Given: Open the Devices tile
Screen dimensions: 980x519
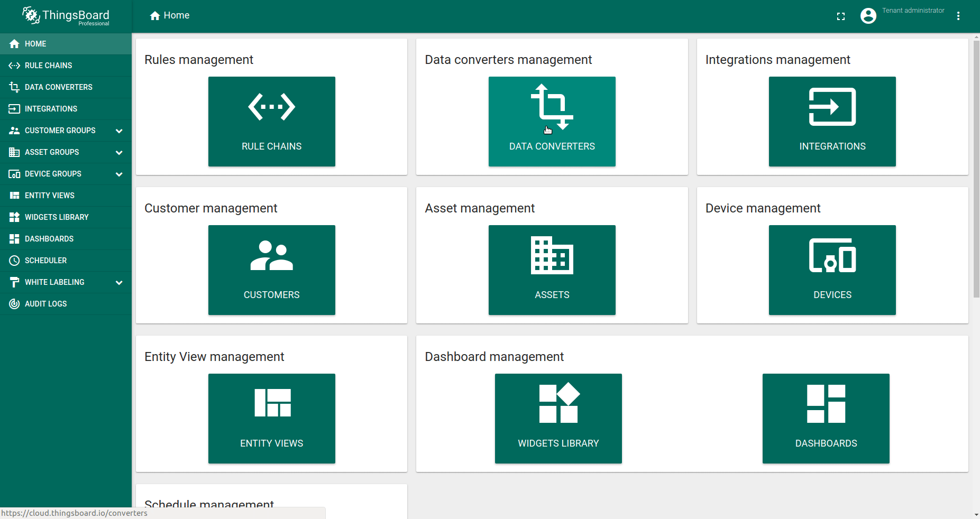Looking at the screenshot, I should pos(832,270).
